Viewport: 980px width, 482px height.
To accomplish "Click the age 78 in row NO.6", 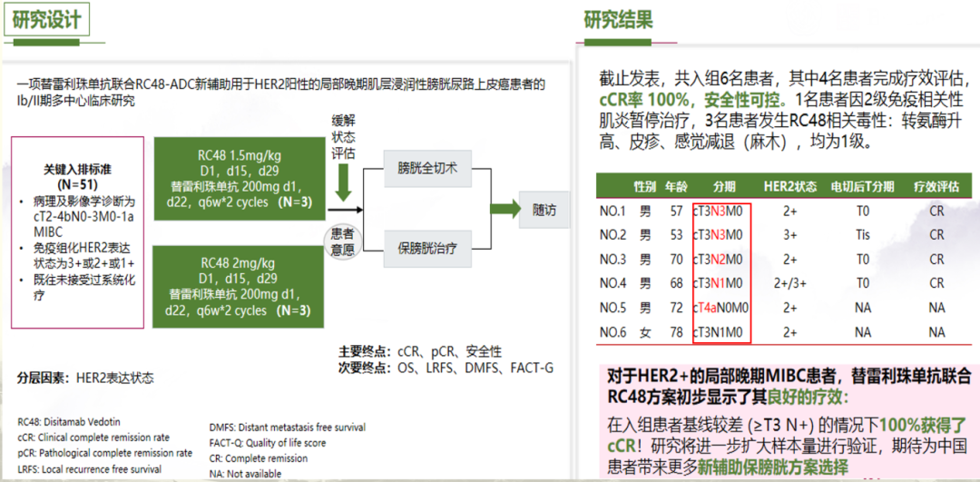I will (677, 332).
